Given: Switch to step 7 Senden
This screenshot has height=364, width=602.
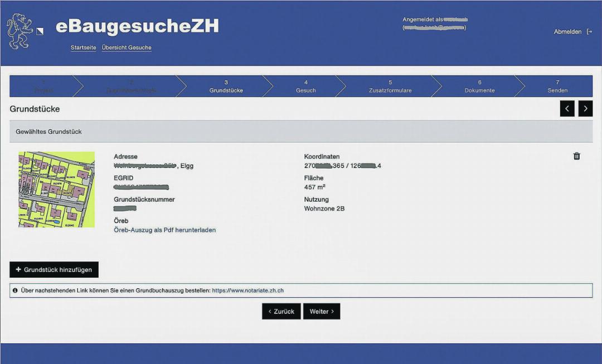Looking at the screenshot, I should [x=557, y=86].
